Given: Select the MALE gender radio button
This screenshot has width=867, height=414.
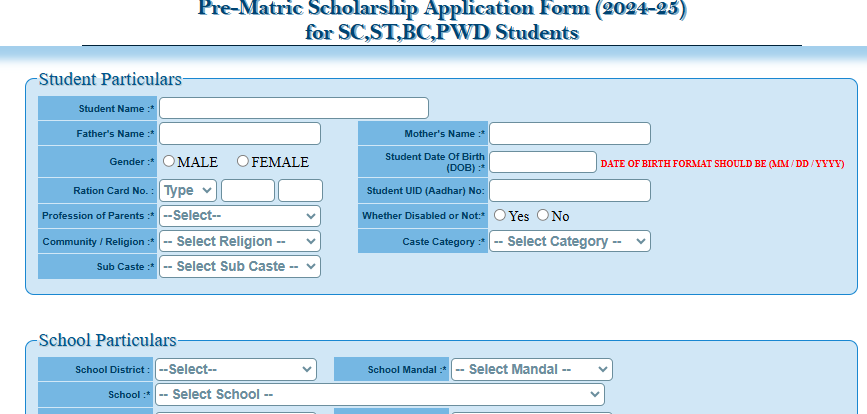Looking at the screenshot, I should 169,161.
